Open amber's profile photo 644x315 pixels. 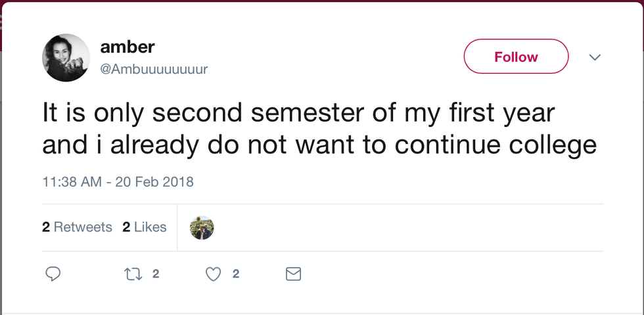66,58
